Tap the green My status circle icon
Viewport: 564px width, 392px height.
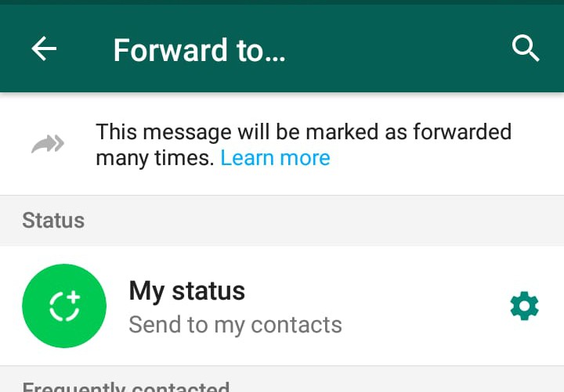click(x=64, y=306)
